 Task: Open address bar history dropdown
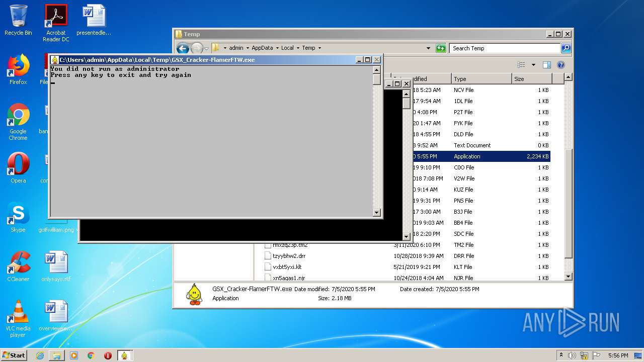pyautogui.click(x=428, y=48)
